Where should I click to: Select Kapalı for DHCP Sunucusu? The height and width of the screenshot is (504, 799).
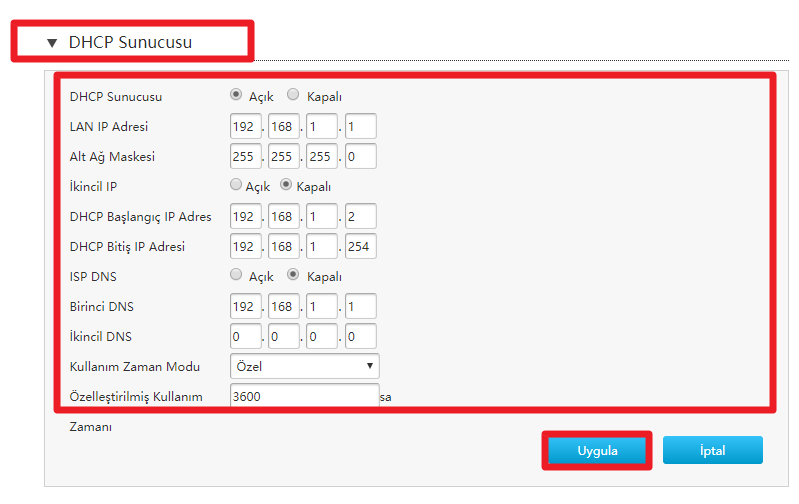pos(293,95)
